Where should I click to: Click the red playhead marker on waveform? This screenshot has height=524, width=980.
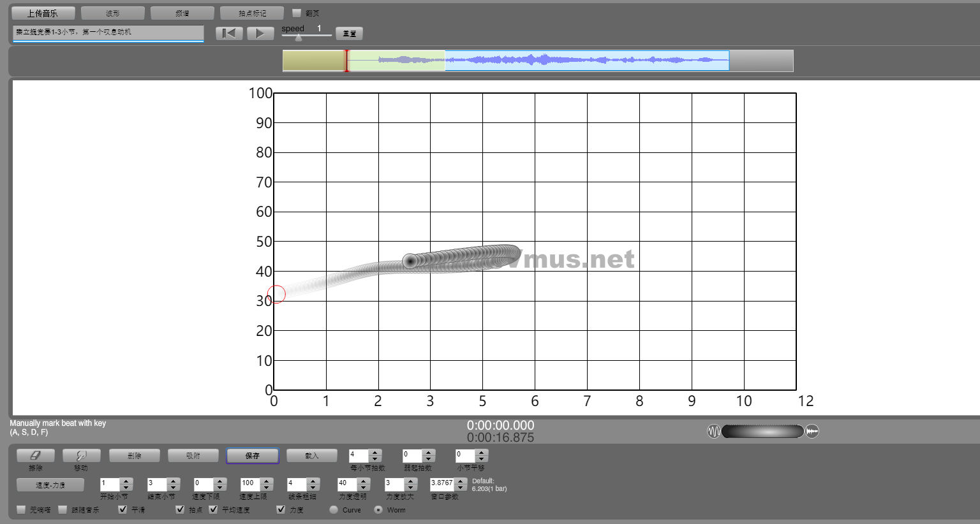346,61
